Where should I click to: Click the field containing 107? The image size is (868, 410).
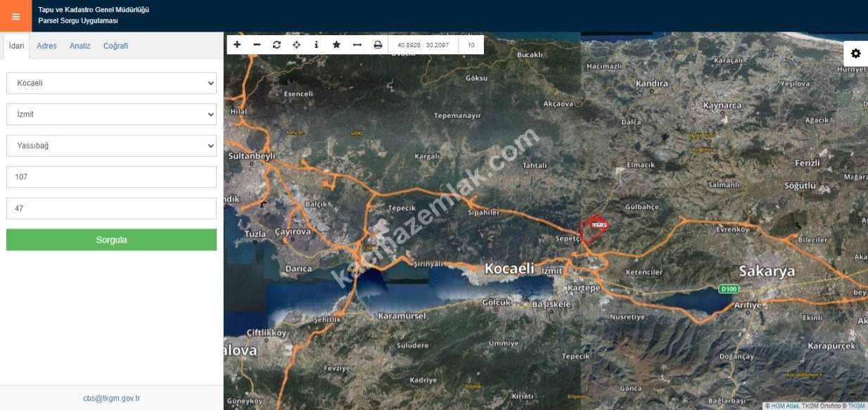point(111,177)
